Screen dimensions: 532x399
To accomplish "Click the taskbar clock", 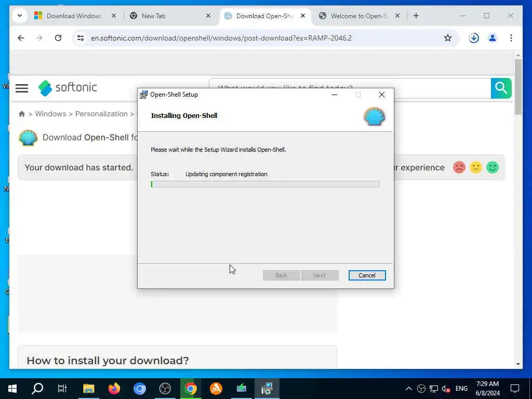I will [487, 389].
